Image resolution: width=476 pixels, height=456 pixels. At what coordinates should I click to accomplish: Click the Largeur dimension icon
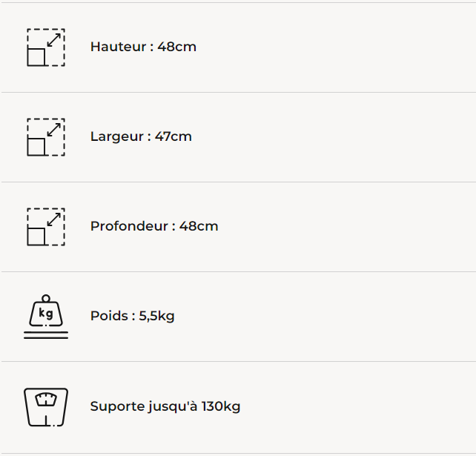tap(46, 137)
